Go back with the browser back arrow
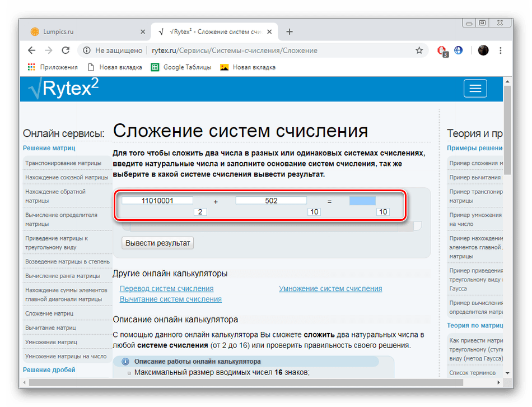This screenshot has height=407, width=532. [31, 50]
